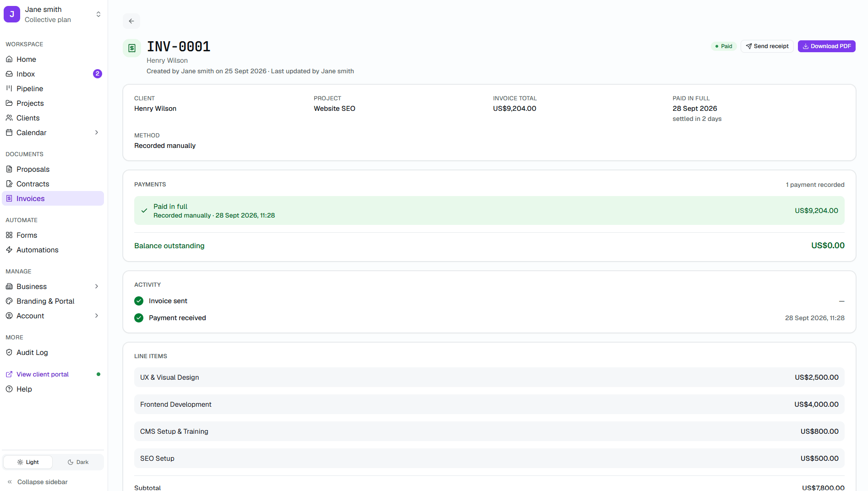Expand the Business submenu arrow

point(97,286)
